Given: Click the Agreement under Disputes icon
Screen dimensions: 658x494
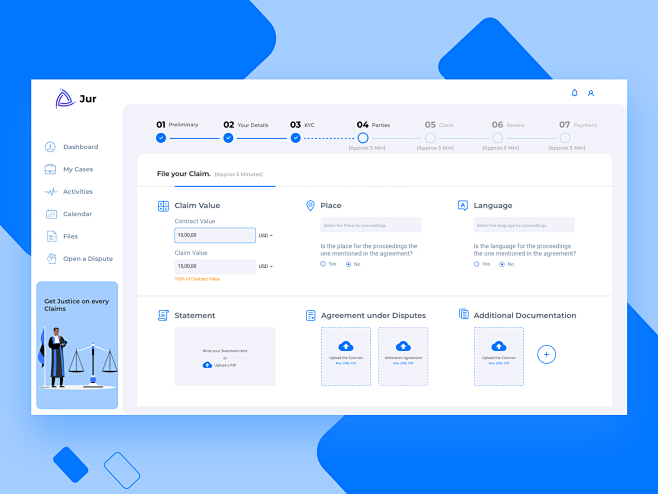Looking at the screenshot, I should point(311,315).
